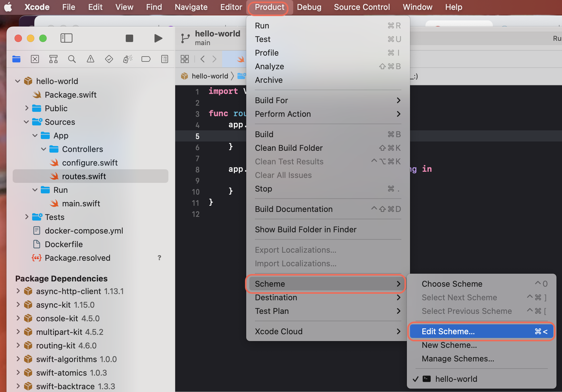Open the Breakpoint navigator
The height and width of the screenshot is (392, 562).
click(146, 59)
